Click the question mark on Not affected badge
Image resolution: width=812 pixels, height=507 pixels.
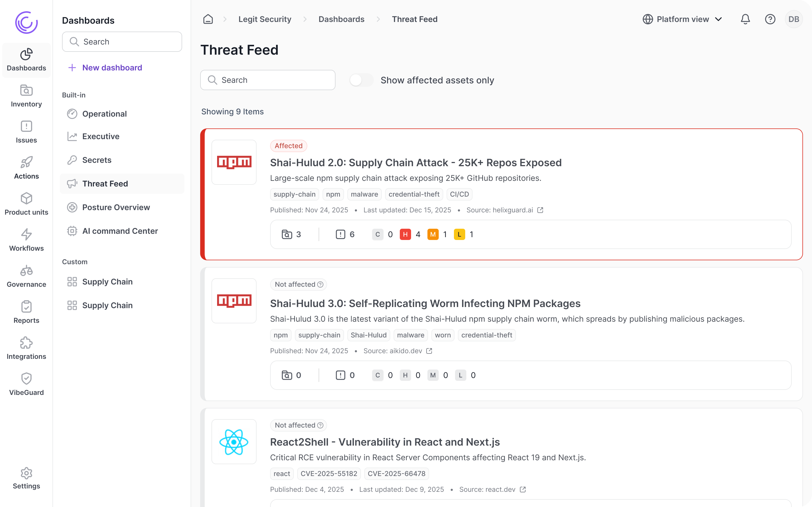point(321,284)
